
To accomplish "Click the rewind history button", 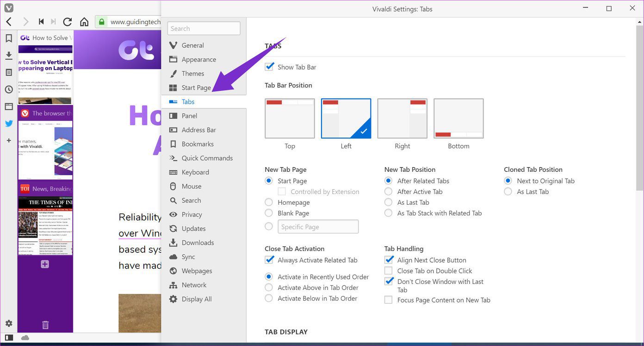I will pyautogui.click(x=41, y=22).
